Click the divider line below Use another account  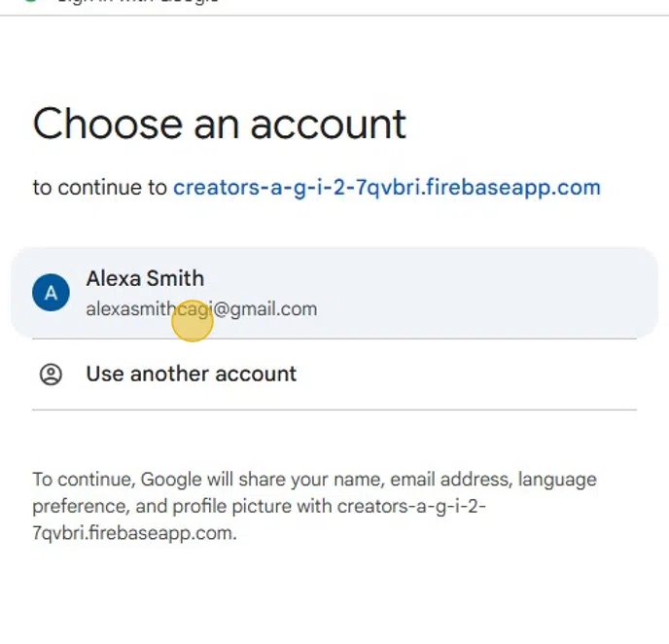(334, 410)
